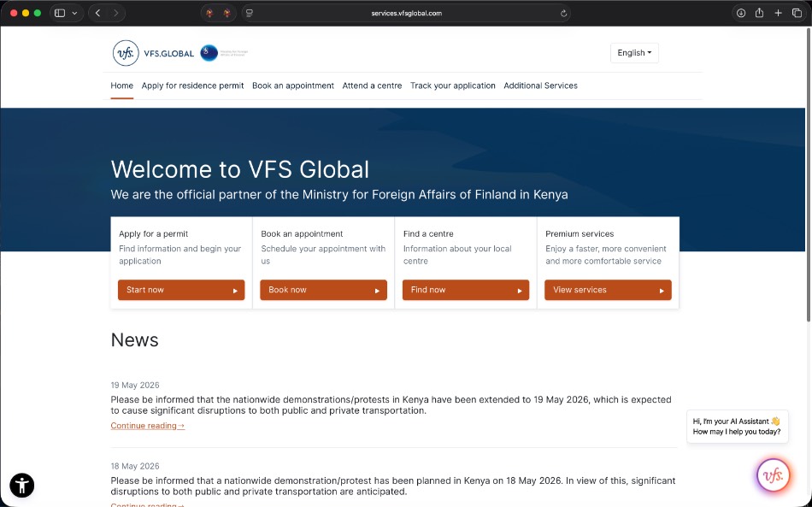Screen dimensions: 812x507
Task: Click arrow icon on Book now button
Action: [x=377, y=291]
